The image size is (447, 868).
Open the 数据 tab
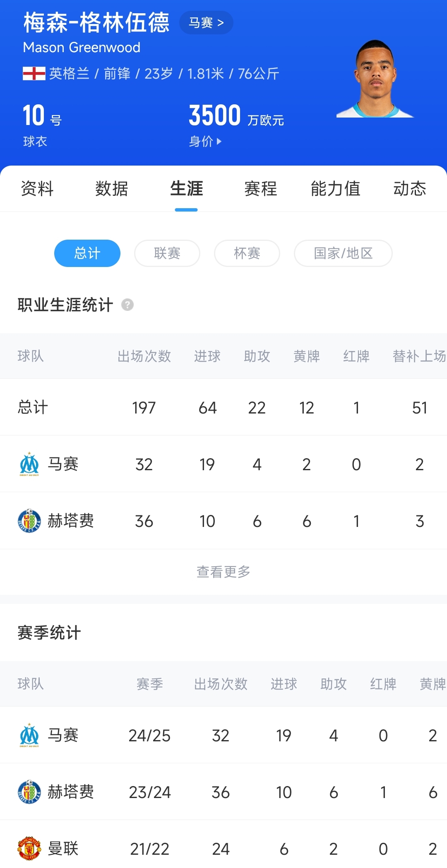point(112,189)
